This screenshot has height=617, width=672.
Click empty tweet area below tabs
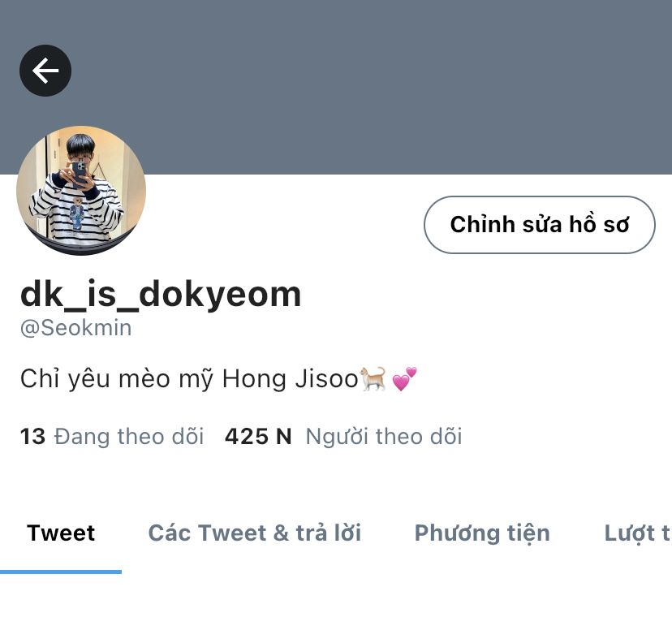point(336,596)
